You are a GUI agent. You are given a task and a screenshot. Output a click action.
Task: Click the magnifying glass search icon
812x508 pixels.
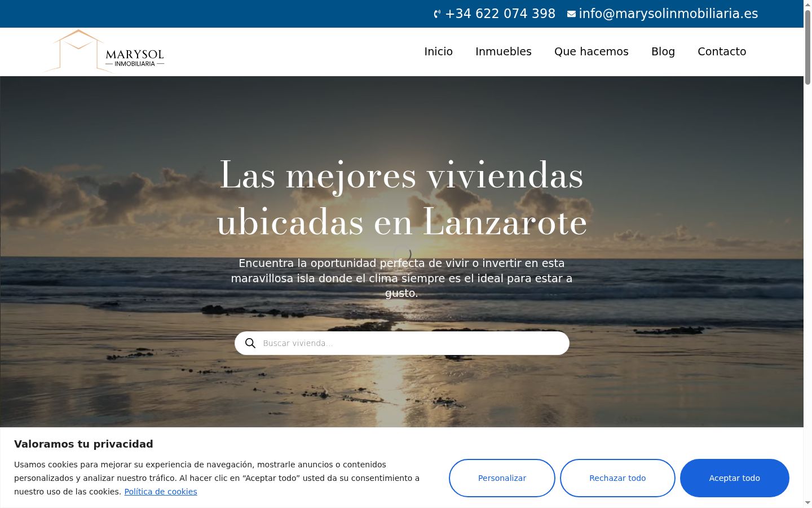coord(250,343)
